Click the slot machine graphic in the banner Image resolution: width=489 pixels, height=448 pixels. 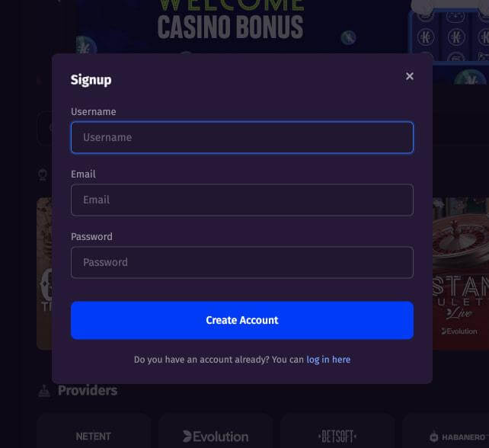(449, 33)
